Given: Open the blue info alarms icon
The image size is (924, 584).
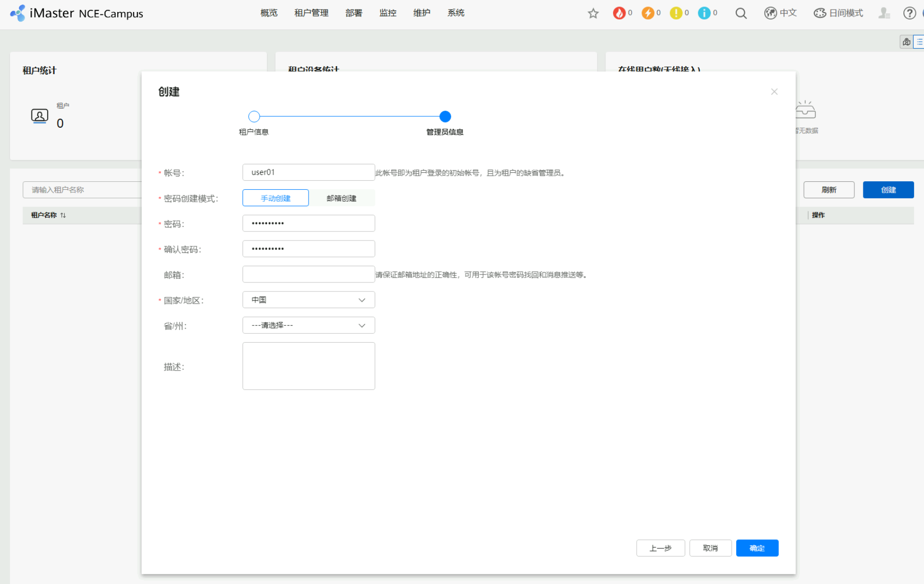Looking at the screenshot, I should coord(704,13).
